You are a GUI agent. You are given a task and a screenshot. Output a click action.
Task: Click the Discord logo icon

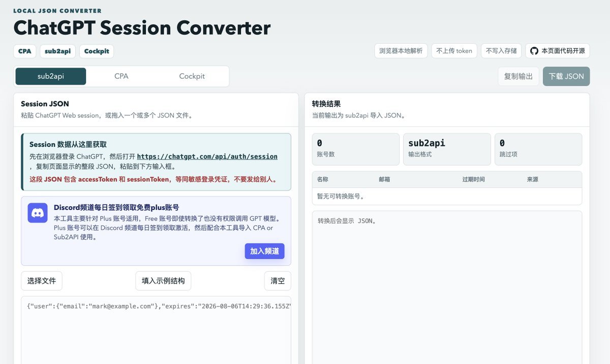38,213
